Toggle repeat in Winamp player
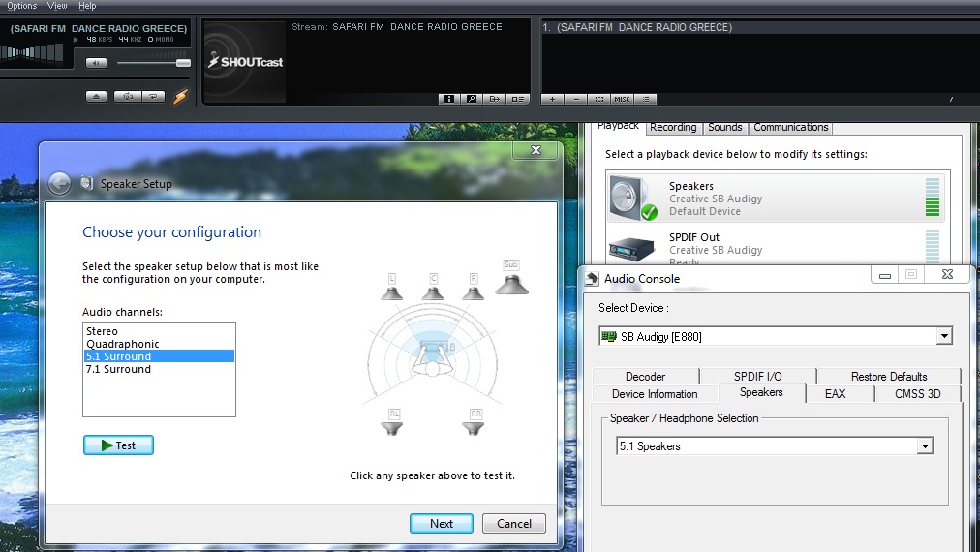This screenshot has width=980, height=552. pos(154,96)
